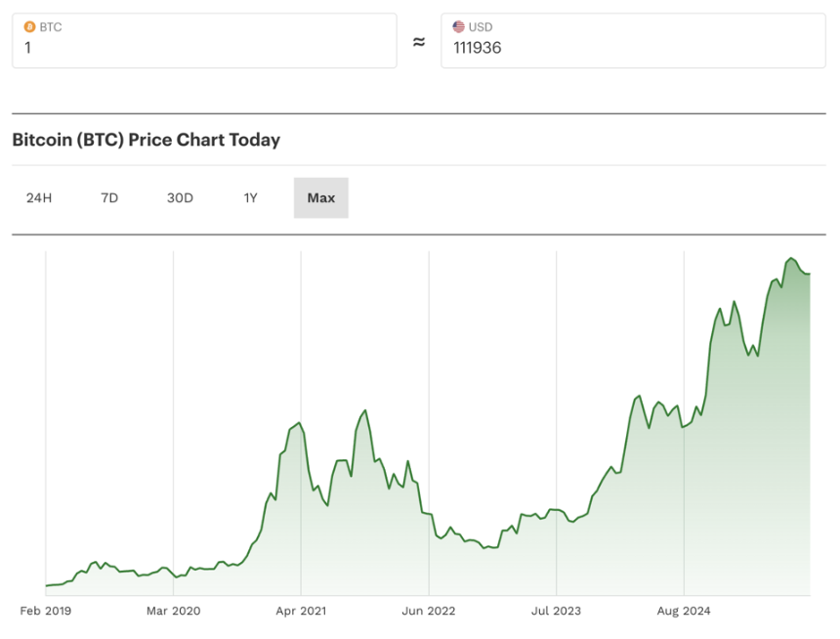Select the 24H chart range tab
The height and width of the screenshot is (639, 840).
coord(39,197)
